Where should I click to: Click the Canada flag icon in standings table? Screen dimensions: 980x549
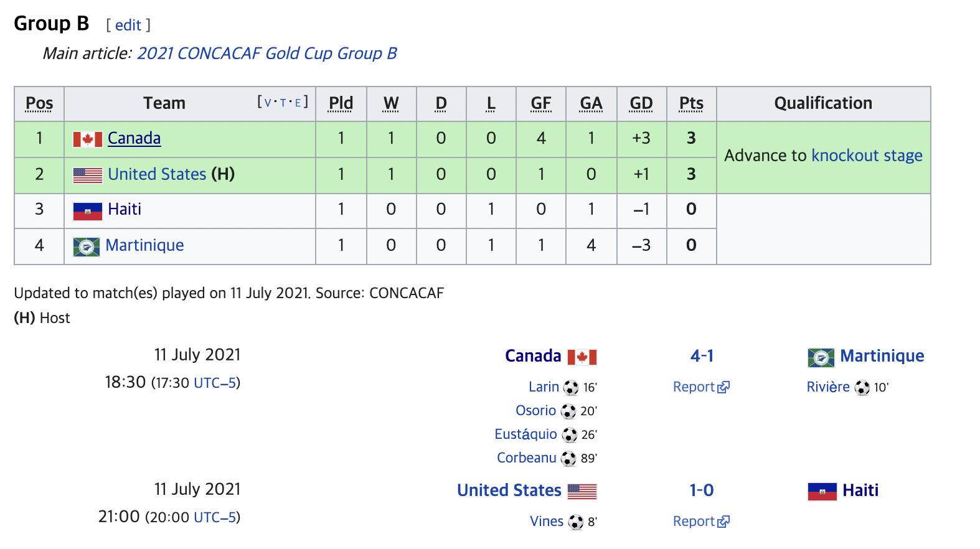coord(87,139)
